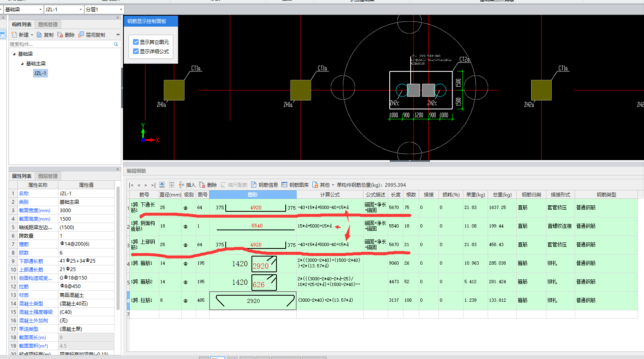Viewport: 644px width, 359px height.
Task: Close the component list panel
Action: click(118, 17)
